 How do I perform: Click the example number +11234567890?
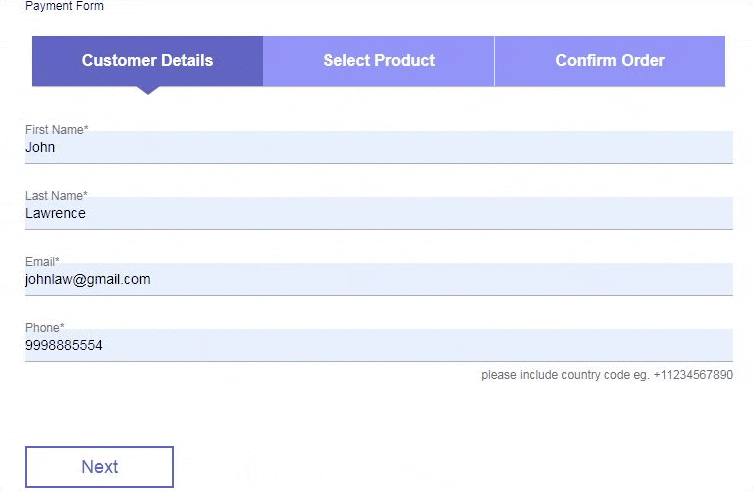pos(693,375)
